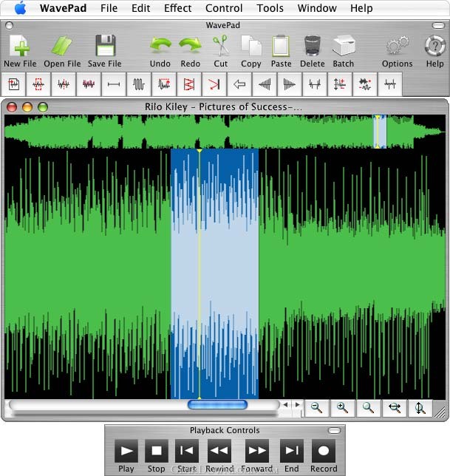The width and height of the screenshot is (450, 476).
Task: Apply fade in with rising wedge icon
Action: click(x=265, y=84)
